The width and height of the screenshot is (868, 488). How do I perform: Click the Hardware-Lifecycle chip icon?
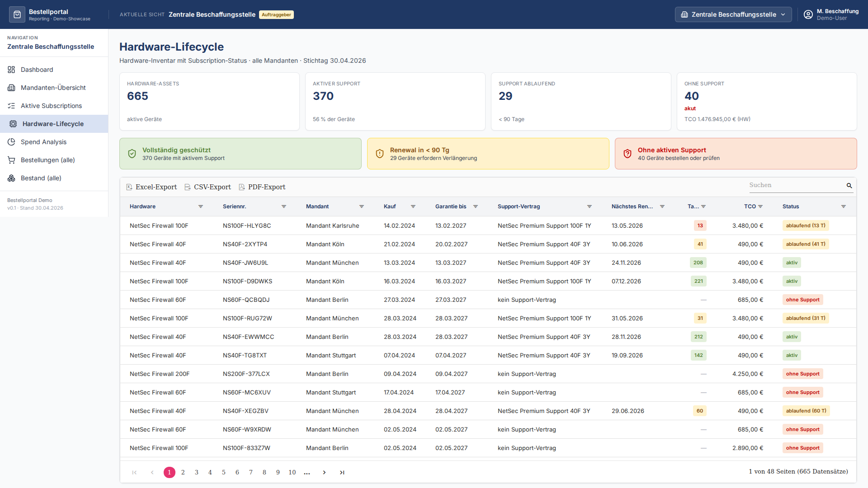[13, 124]
